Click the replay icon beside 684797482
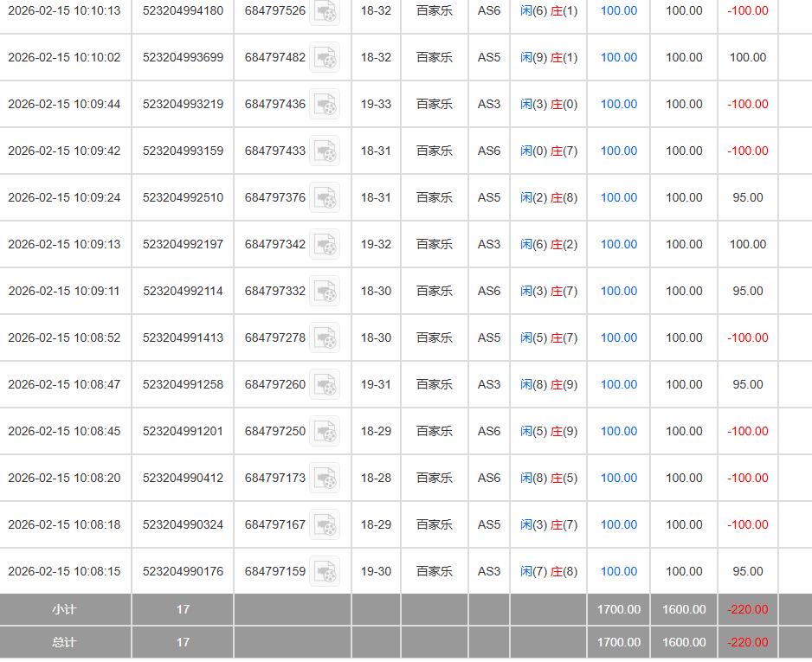Screen dimensions: 812x662 point(325,58)
